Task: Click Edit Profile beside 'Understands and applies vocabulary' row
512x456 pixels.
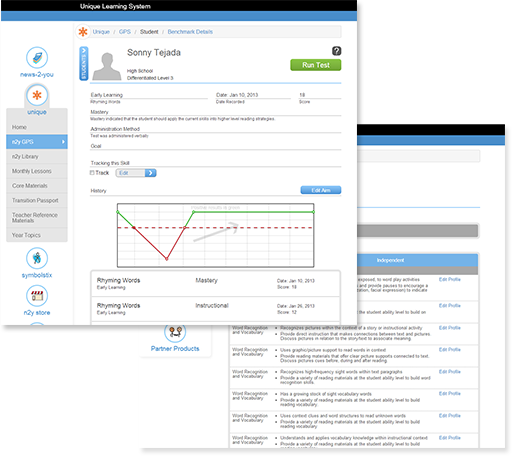Action: pyautogui.click(x=450, y=437)
